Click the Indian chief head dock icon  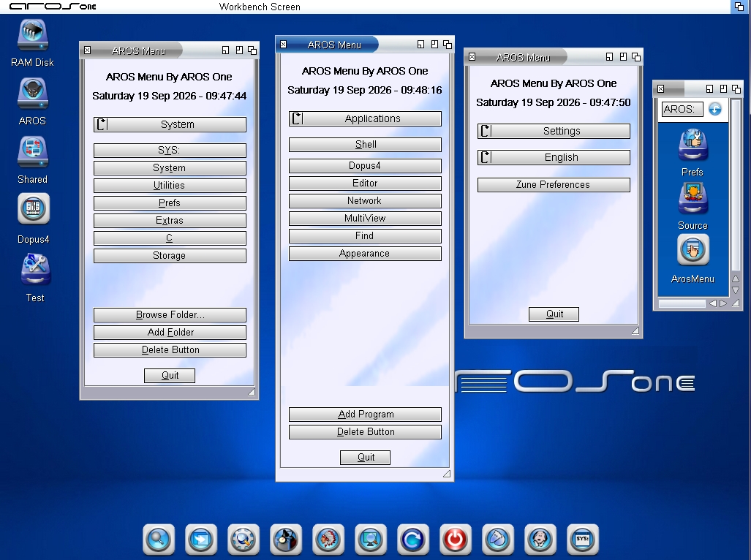328,539
